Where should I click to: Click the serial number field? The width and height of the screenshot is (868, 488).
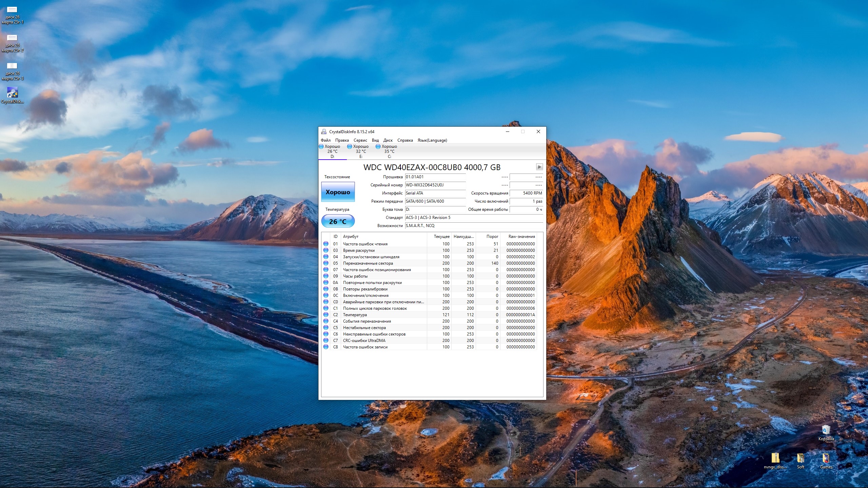(435, 185)
